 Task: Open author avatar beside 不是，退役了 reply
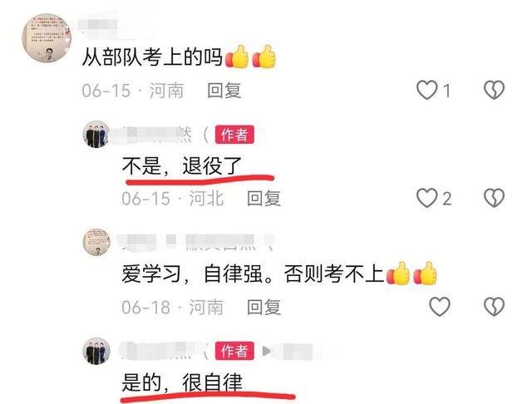point(96,135)
